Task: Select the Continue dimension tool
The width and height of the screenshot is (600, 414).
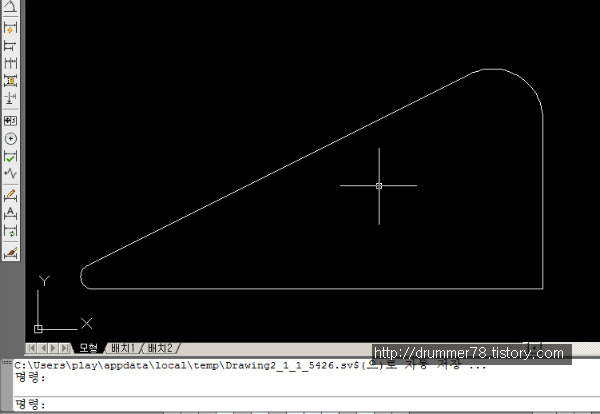Action: point(10,63)
